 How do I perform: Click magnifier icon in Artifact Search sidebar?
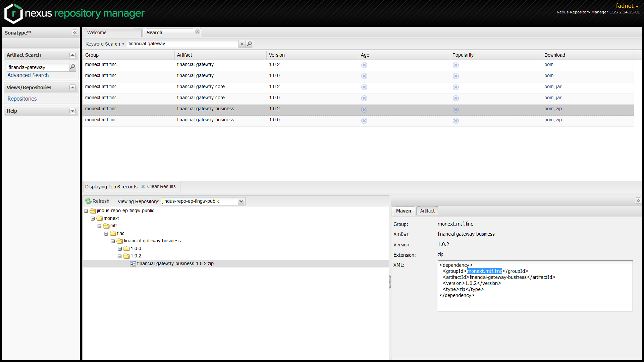coord(72,67)
